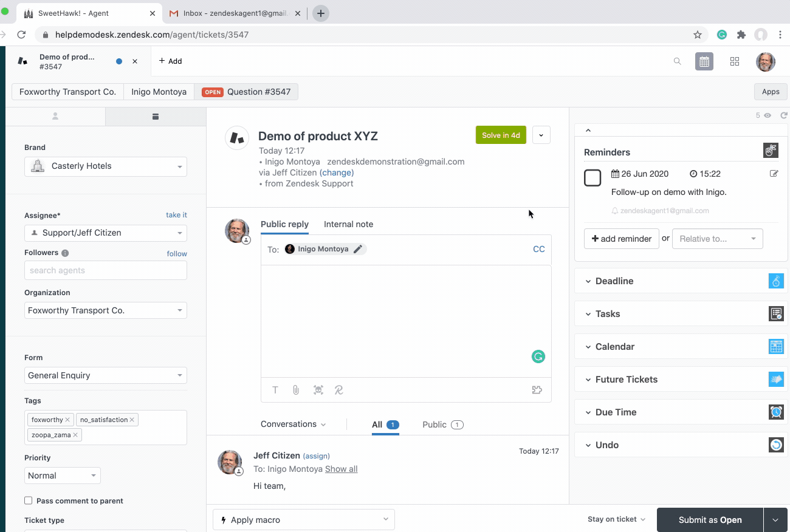This screenshot has height=532, width=790.
Task: Open the Zendesk products grid icon
Action: pyautogui.click(x=735, y=61)
